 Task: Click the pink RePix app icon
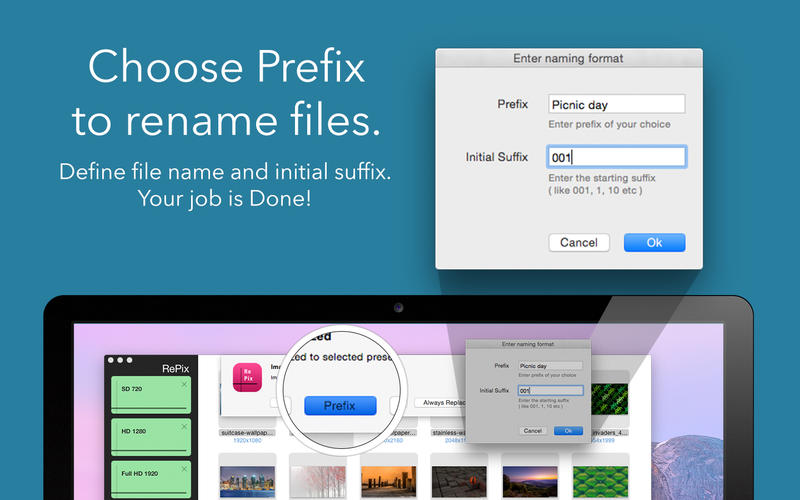(247, 378)
